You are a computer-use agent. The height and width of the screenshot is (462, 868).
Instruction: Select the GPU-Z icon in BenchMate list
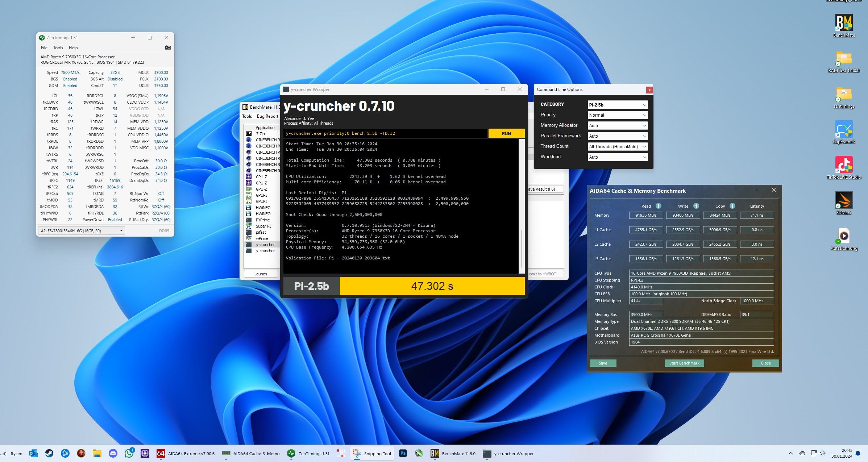point(249,189)
